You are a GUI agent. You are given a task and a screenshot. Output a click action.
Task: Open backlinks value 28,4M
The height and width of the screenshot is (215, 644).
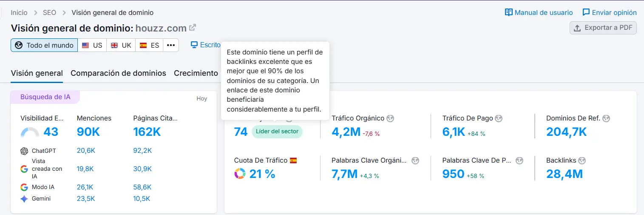(x=565, y=174)
